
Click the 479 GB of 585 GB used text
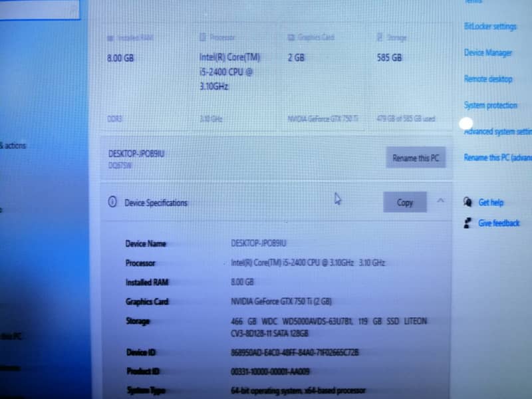[406, 119]
